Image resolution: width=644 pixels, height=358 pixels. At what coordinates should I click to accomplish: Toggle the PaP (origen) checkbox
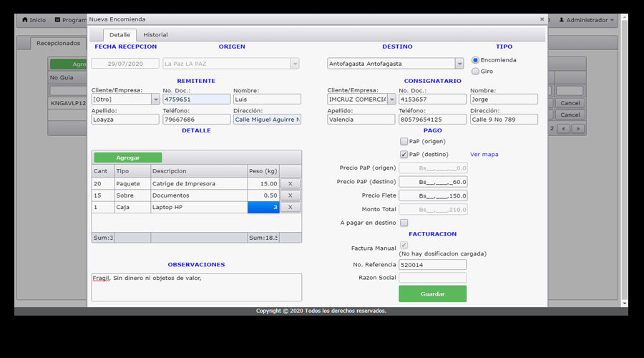[x=404, y=141]
